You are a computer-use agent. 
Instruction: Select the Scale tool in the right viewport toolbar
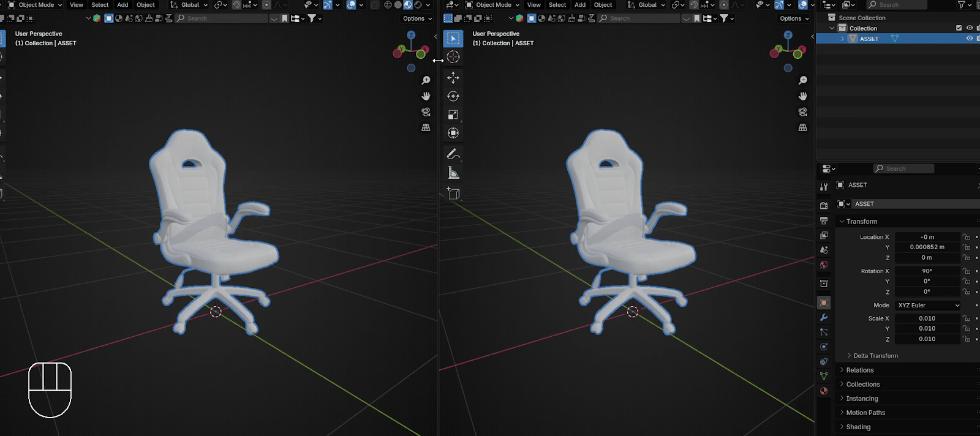[x=453, y=115]
